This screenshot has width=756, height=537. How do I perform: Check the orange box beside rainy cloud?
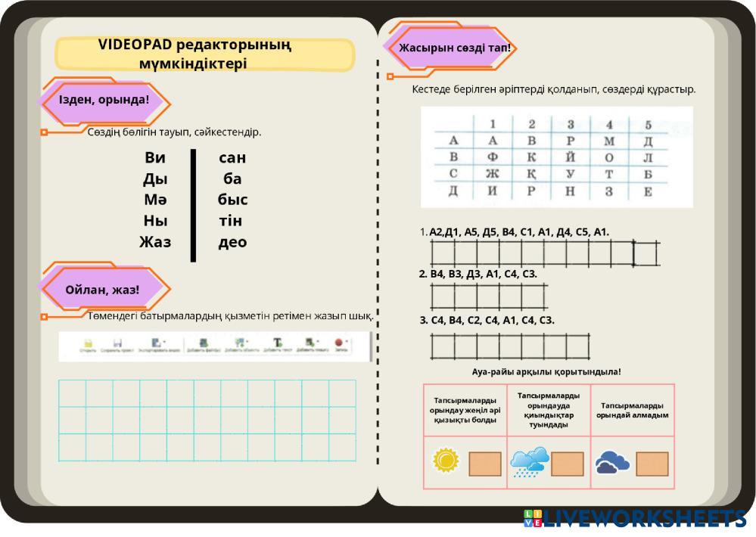point(567,464)
